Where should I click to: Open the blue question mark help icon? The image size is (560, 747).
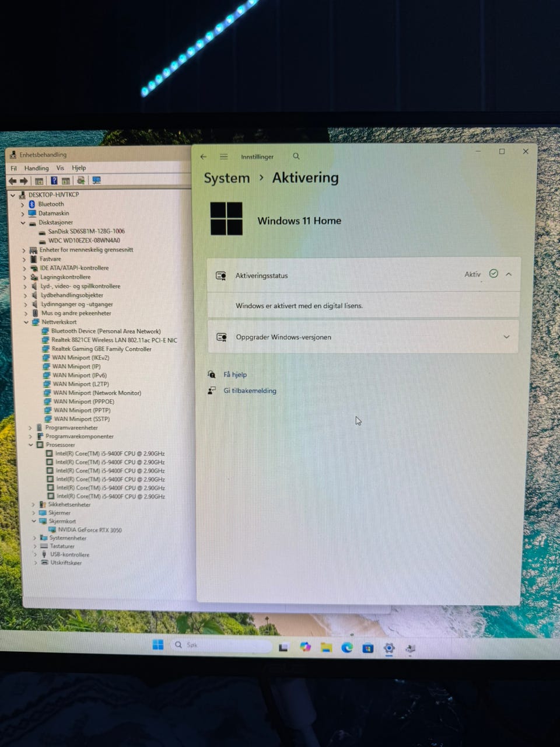(54, 181)
